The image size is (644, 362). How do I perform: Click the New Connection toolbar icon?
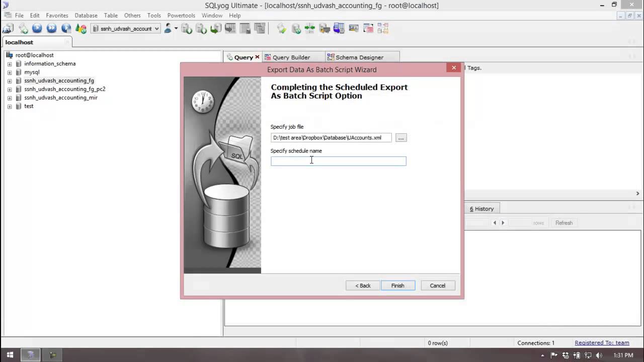pyautogui.click(x=8, y=29)
